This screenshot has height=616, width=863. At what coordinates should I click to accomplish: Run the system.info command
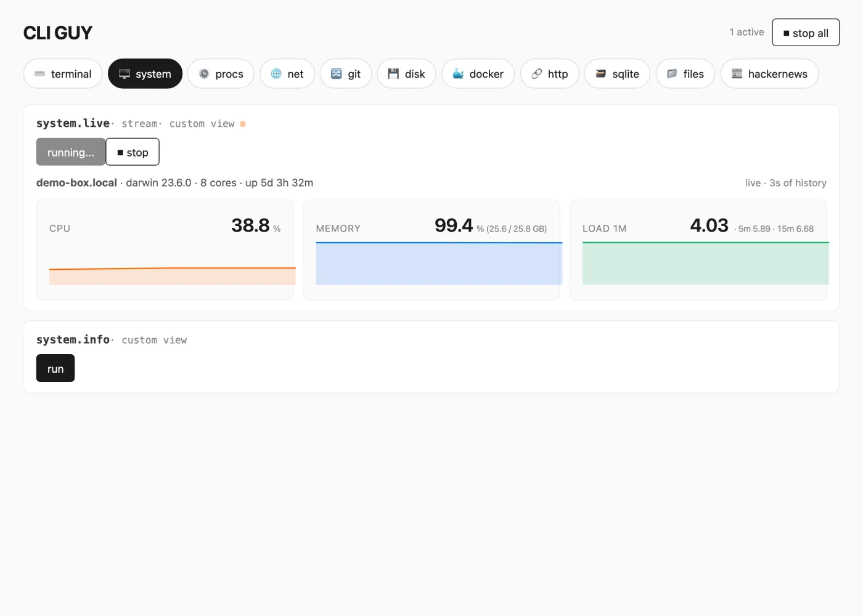55,368
